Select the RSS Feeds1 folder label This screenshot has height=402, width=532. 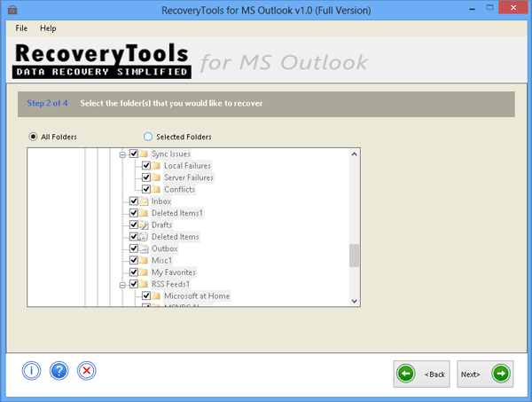click(x=170, y=284)
